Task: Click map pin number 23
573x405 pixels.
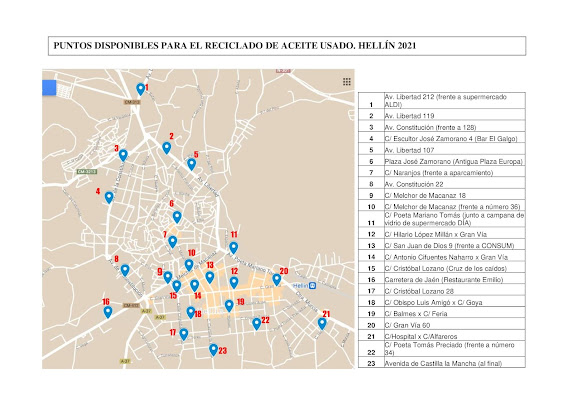Action: [x=213, y=349]
